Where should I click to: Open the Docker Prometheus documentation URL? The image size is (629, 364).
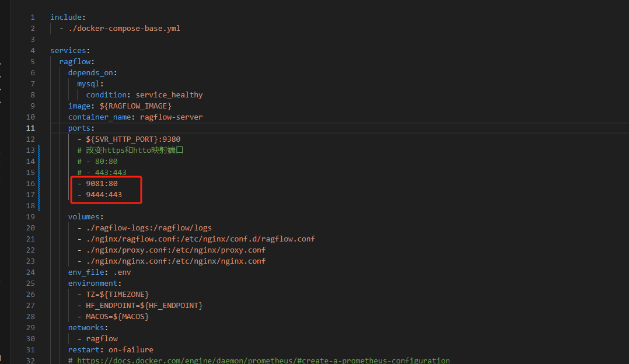[263, 360]
